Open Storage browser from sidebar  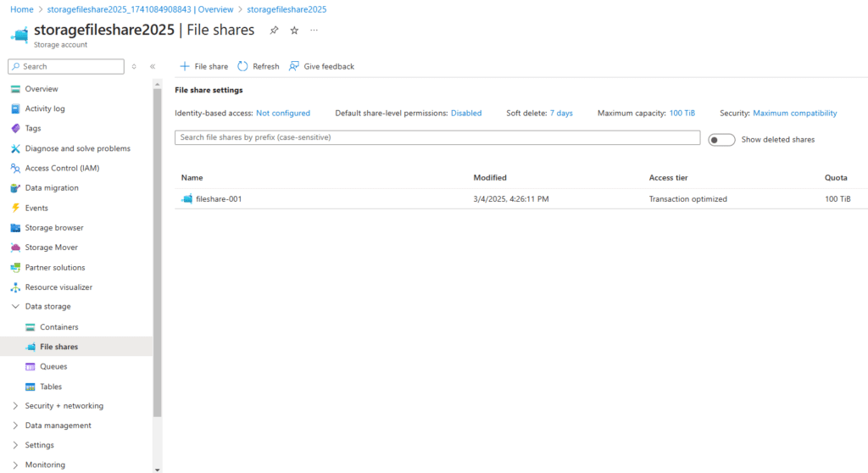point(54,228)
